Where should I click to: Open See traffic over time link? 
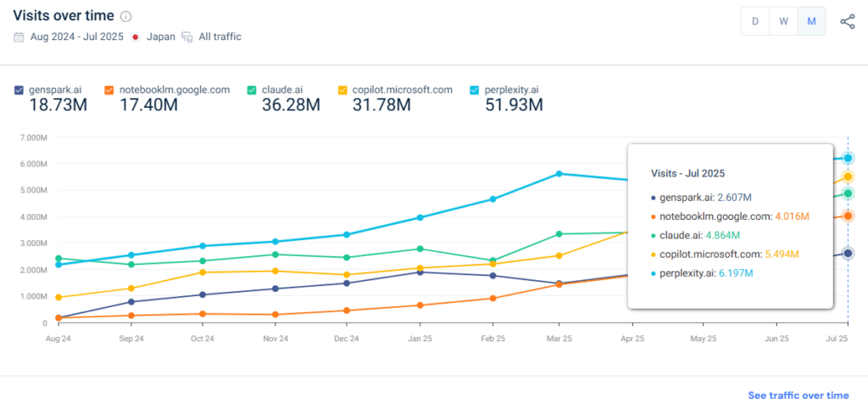point(798,395)
